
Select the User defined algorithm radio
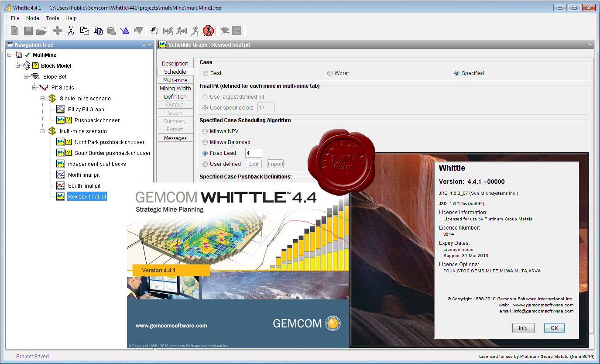(206, 164)
